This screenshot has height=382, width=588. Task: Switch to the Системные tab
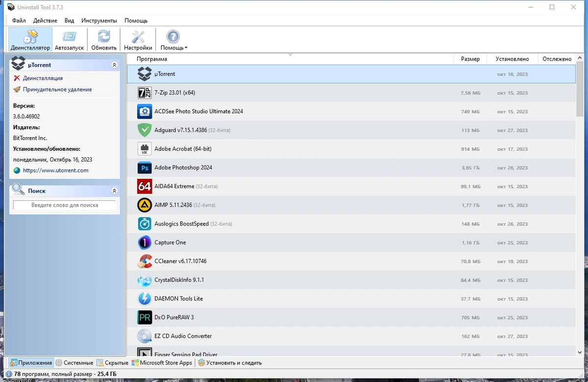coord(74,363)
